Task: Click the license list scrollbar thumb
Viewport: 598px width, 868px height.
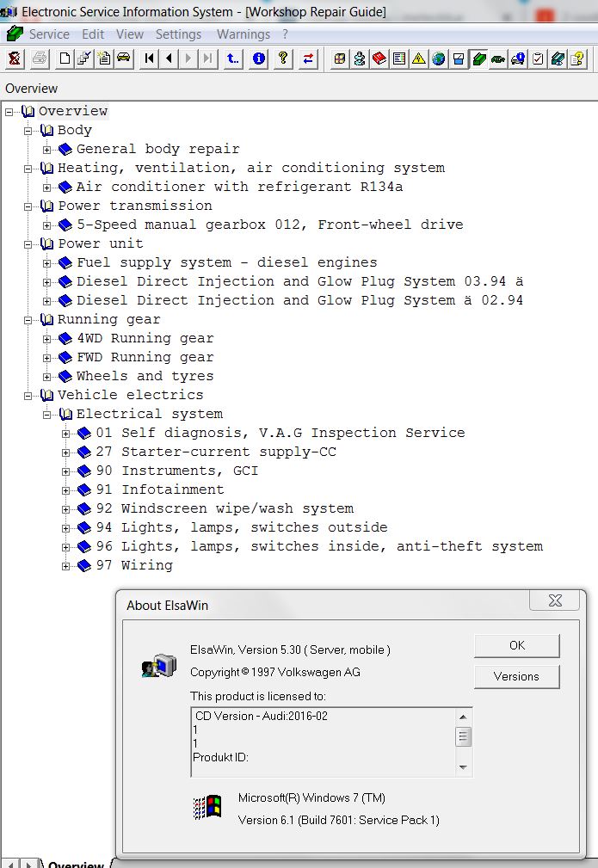Action: pos(464,736)
